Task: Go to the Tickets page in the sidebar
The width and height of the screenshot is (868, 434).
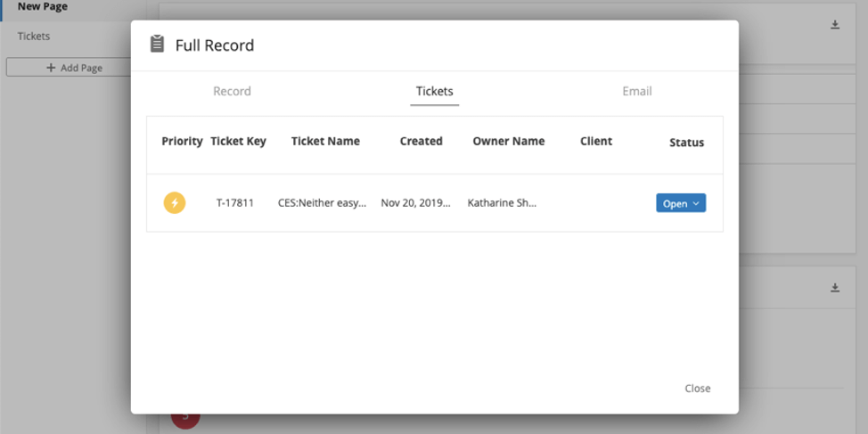Action: (34, 37)
